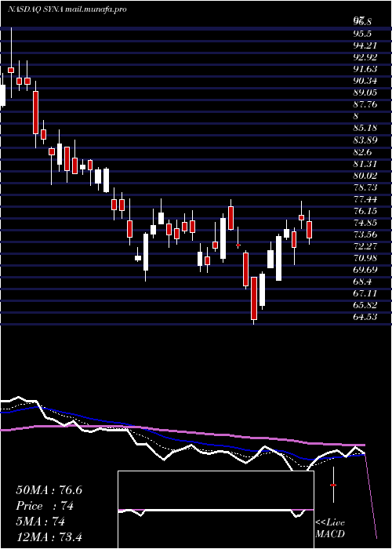Click the 70.98 price axis label
Viewport: 392px width, 549px height.
click(366, 259)
